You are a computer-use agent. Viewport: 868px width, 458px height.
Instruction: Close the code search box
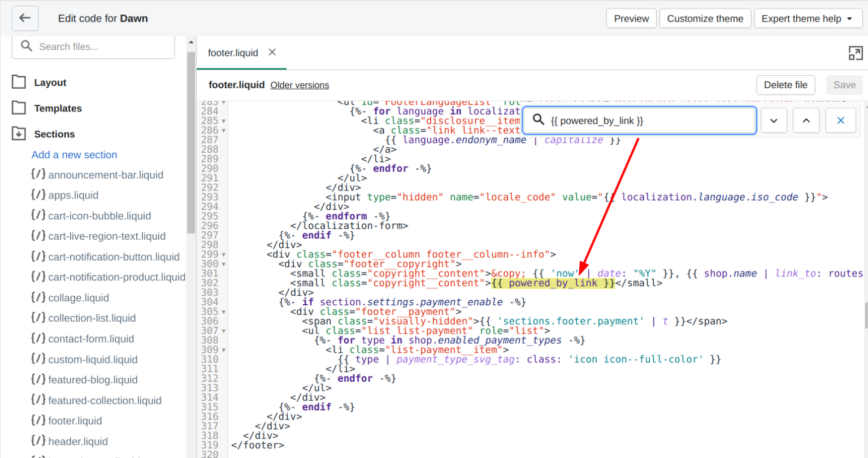840,120
